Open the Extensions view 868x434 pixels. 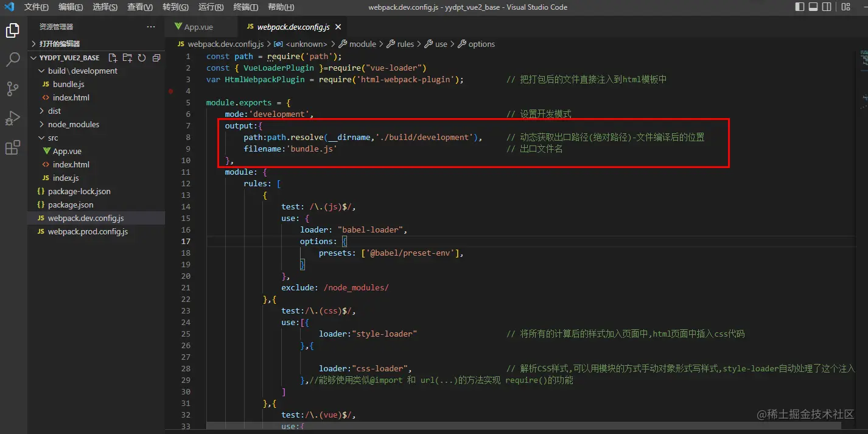(x=13, y=147)
